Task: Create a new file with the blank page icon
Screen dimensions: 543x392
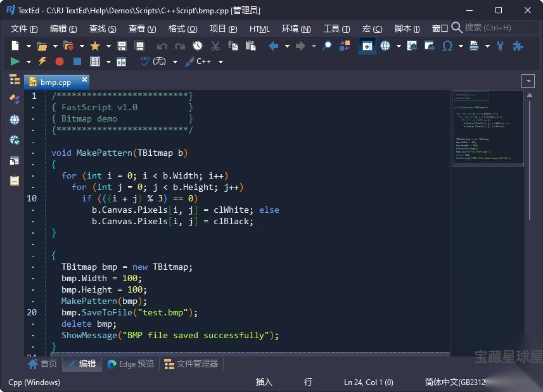Action: 15,46
